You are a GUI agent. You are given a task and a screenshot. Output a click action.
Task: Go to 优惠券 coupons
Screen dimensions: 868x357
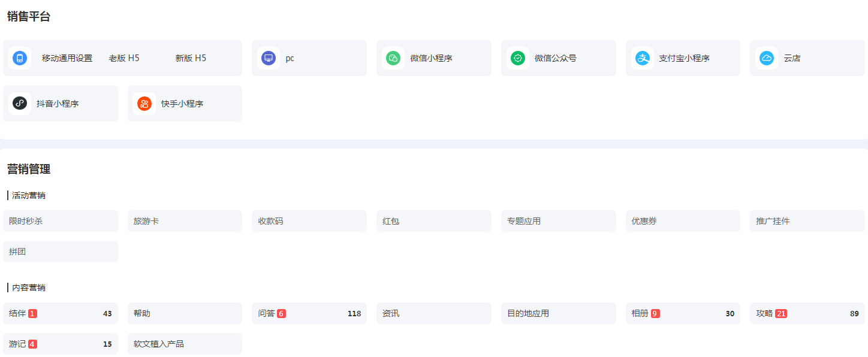(644, 221)
